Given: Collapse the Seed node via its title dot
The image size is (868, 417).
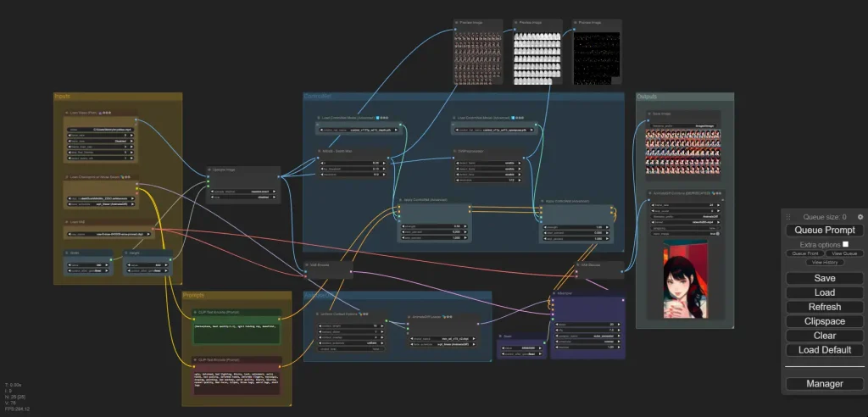Looking at the screenshot, I should point(501,336).
